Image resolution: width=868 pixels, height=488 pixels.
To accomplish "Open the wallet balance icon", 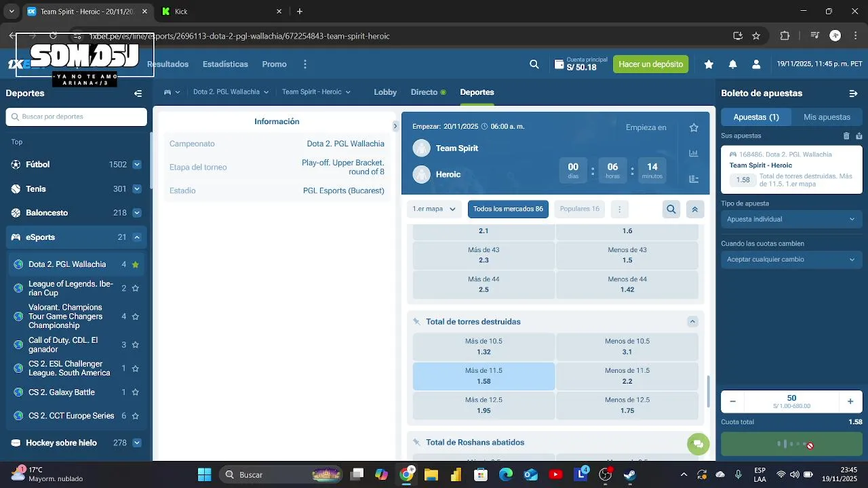I will pyautogui.click(x=559, y=64).
